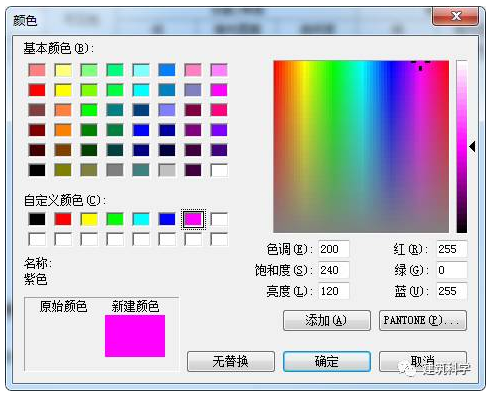Select the white basic color swatch
This screenshot has height=395, width=494.
click(x=219, y=170)
